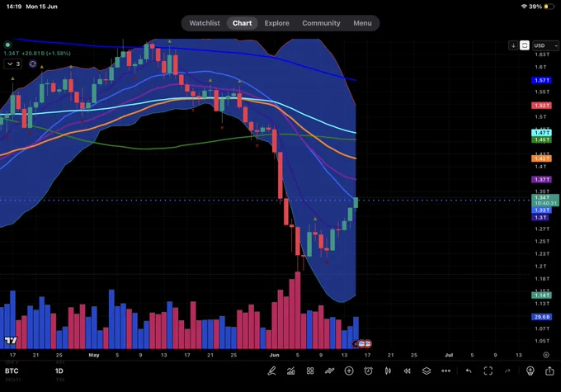The width and height of the screenshot is (561, 392).
Task: Click the 29.6 B volume label
Action: coord(542,317)
